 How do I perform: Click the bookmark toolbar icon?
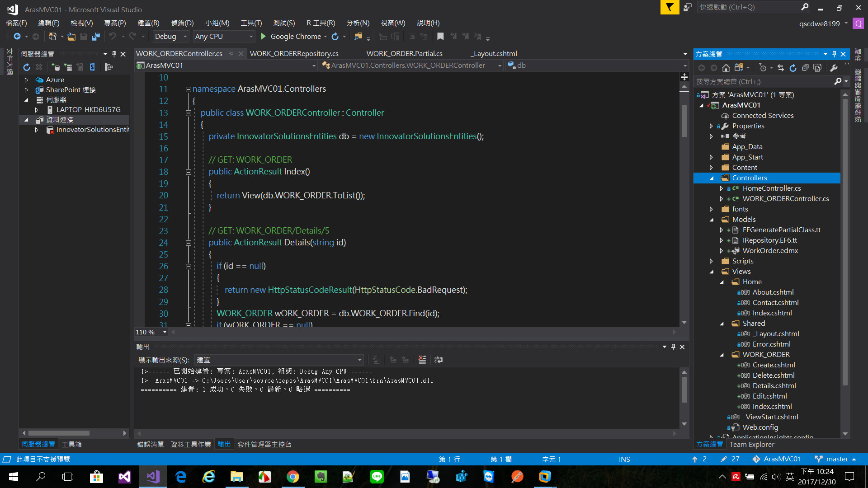point(440,37)
